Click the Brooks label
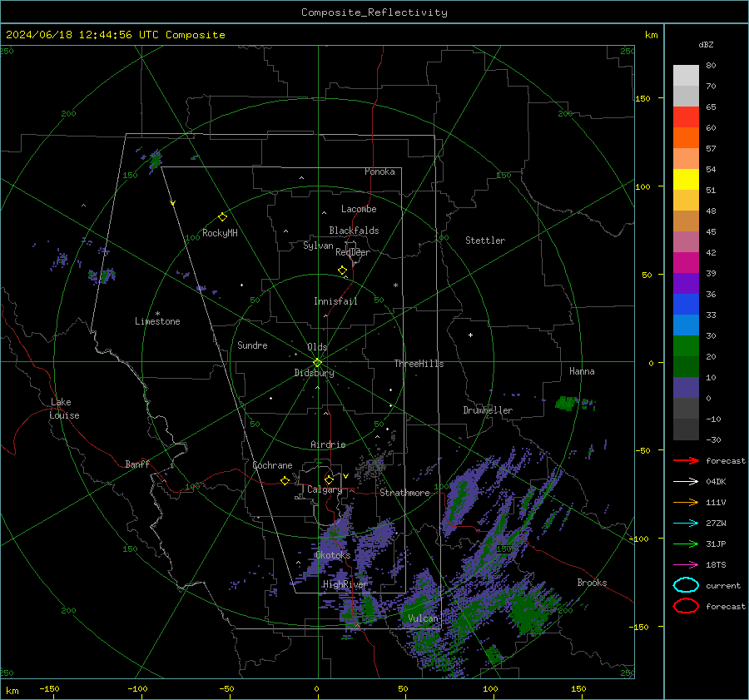Image resolution: width=749 pixels, height=700 pixels. 592,583
